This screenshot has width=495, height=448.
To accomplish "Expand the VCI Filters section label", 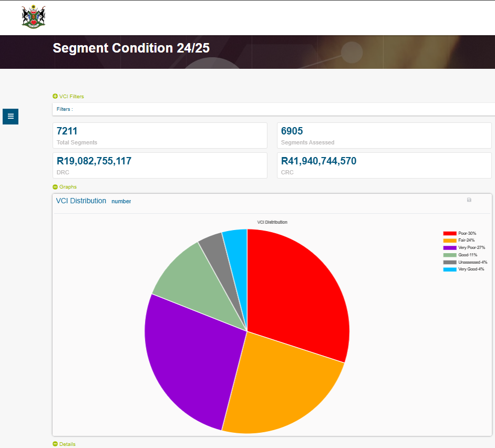I will click(x=71, y=97).
